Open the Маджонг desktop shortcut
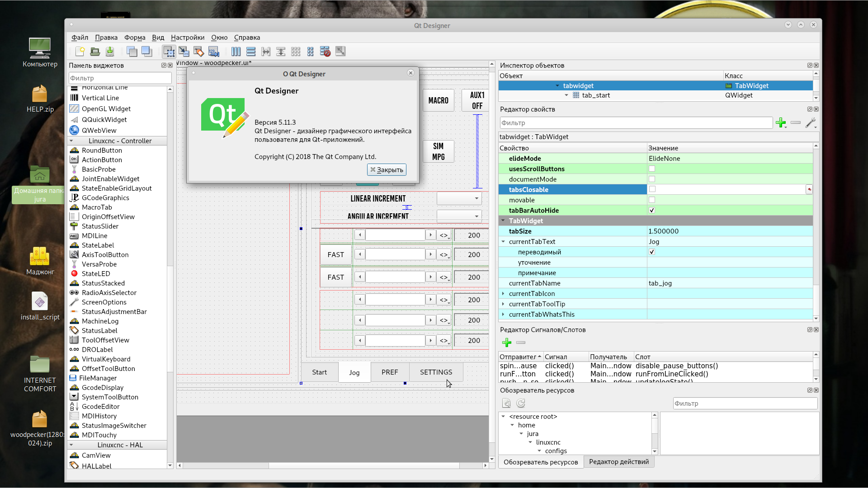Screen dimensions: 868x488 40,261
